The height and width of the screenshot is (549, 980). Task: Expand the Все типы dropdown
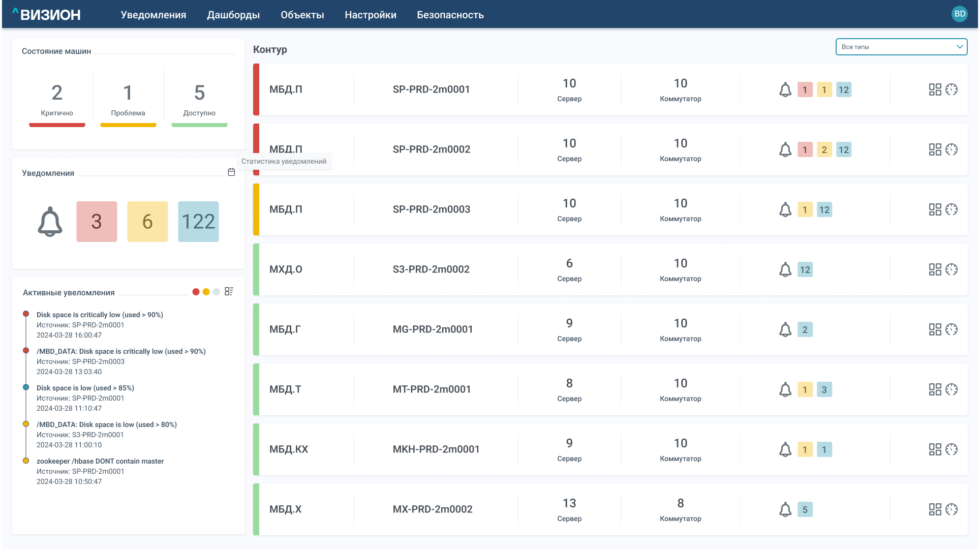901,47
